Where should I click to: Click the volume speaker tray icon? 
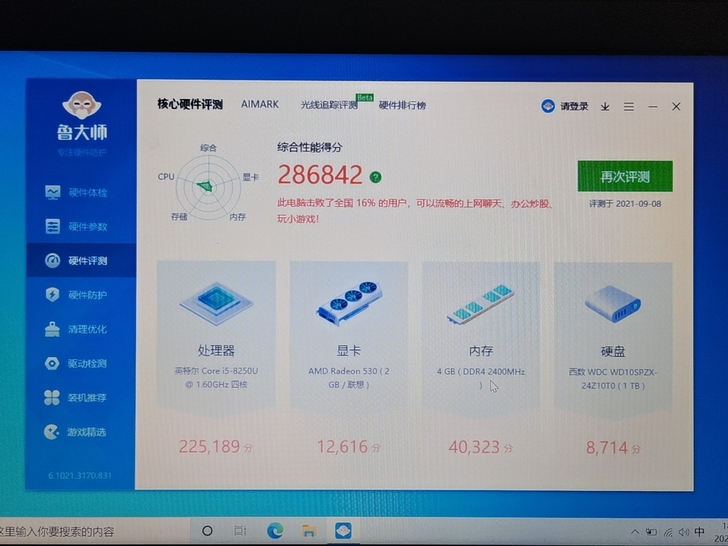tap(683, 532)
